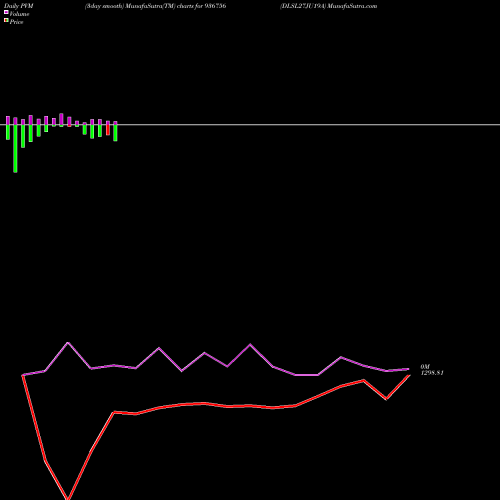Click the tallest green bar in the histogram
This screenshot has width=500, height=500.
pyautogui.click(x=15, y=148)
